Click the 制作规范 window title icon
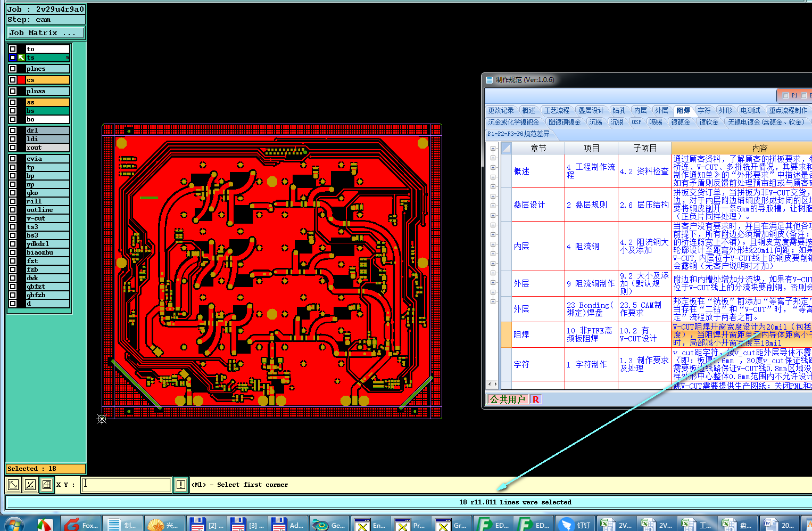 [490, 80]
